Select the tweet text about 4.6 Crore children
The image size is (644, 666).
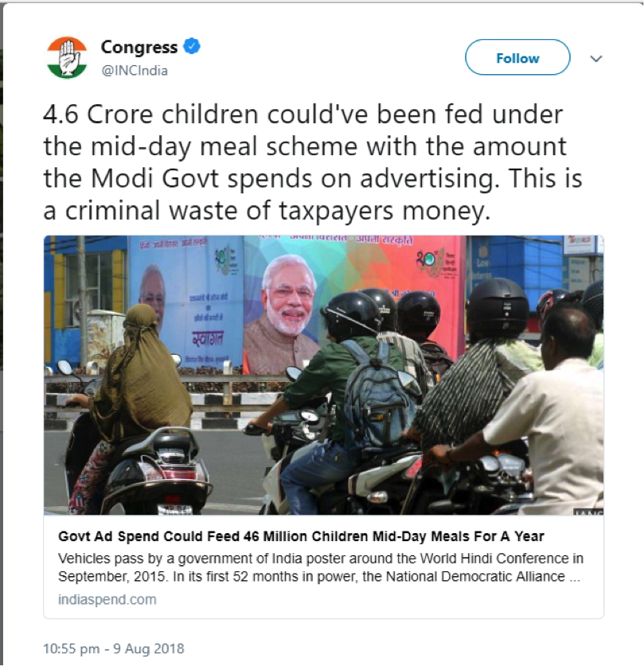click(313, 162)
